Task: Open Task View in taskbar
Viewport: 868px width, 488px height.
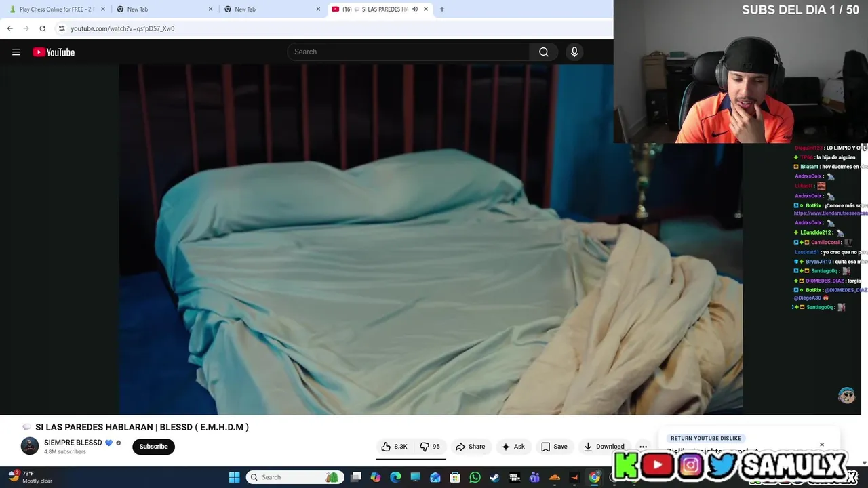Action: pos(356,477)
